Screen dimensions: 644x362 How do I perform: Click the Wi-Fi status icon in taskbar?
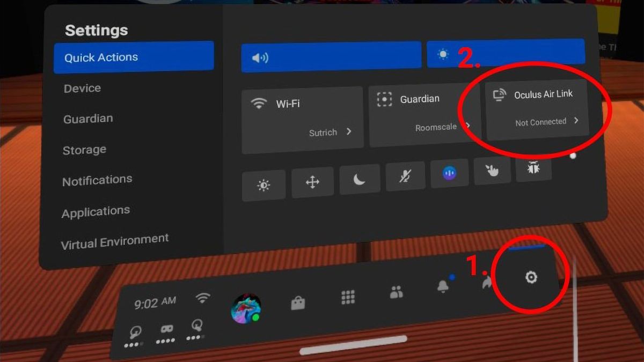click(203, 299)
